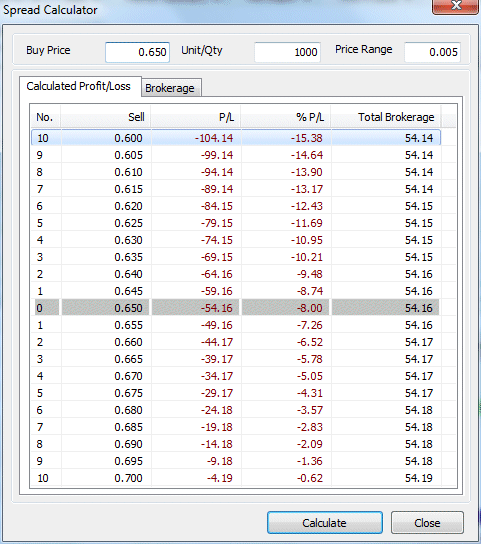
Task: Click the Total Brokerage column header
Action: point(386,117)
